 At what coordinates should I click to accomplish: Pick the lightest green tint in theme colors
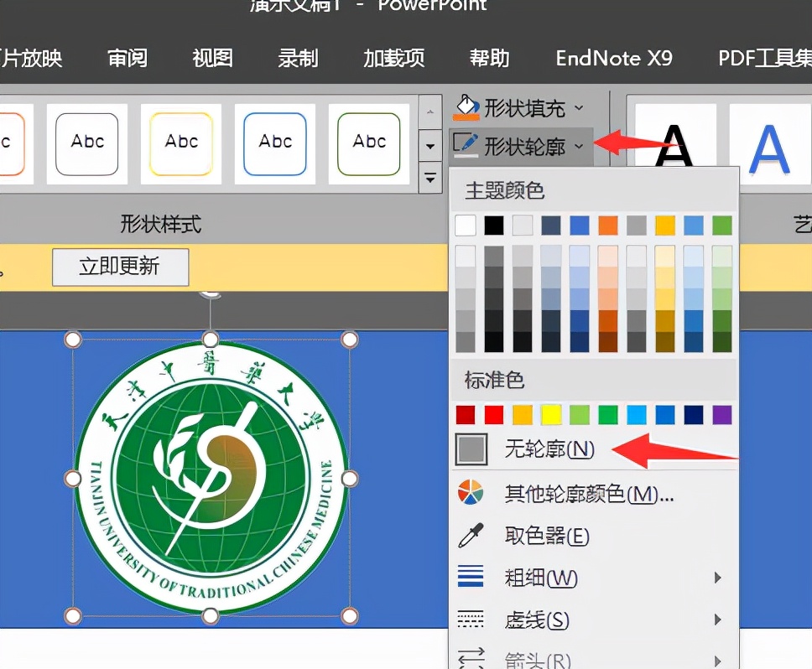click(722, 256)
